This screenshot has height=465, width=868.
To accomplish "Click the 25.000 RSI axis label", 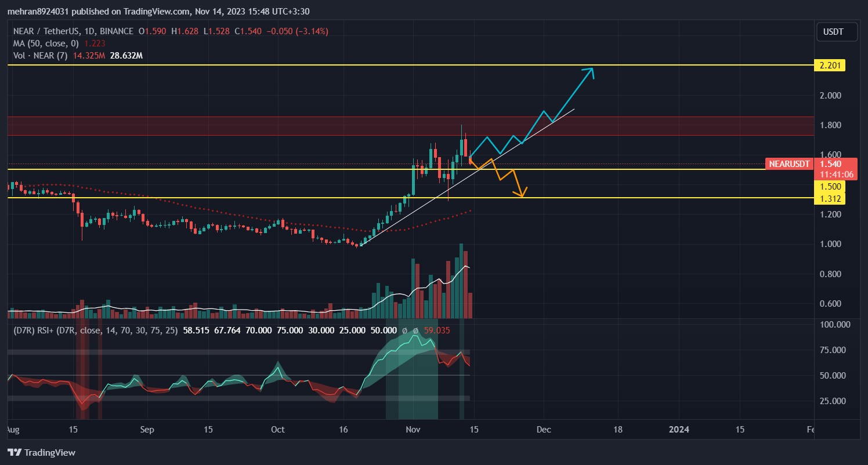I will [x=833, y=401].
